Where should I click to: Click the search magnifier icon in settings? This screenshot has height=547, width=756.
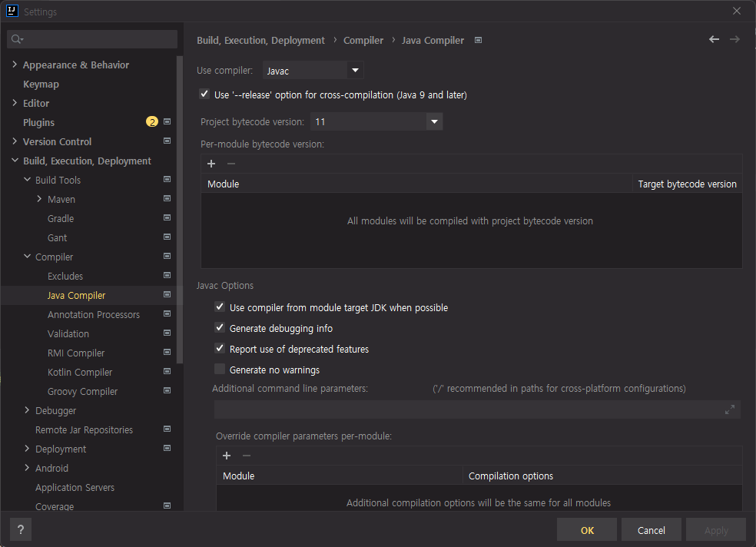[x=17, y=39]
